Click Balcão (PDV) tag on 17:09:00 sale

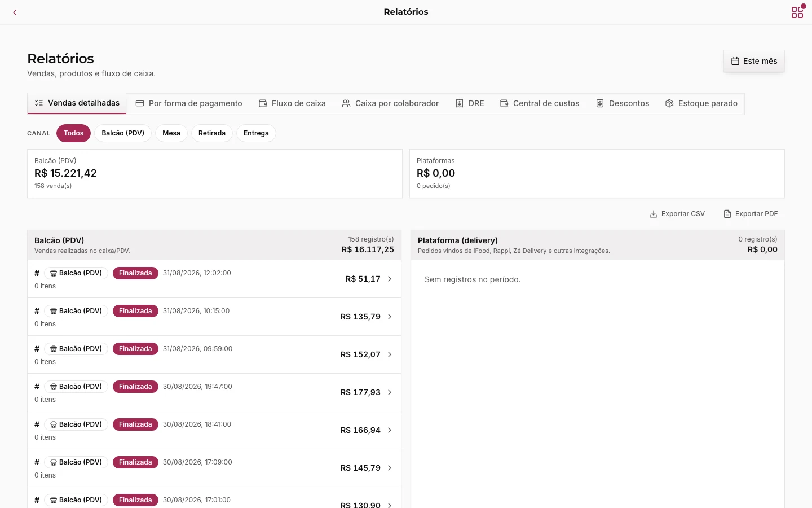[76, 462]
